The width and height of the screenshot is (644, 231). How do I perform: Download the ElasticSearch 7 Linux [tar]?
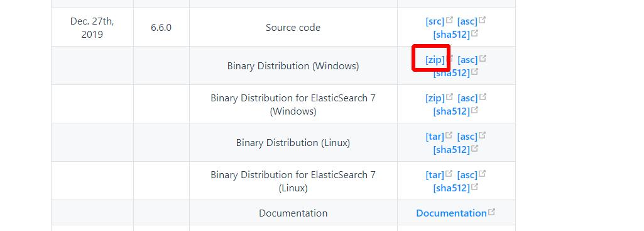[x=435, y=175]
